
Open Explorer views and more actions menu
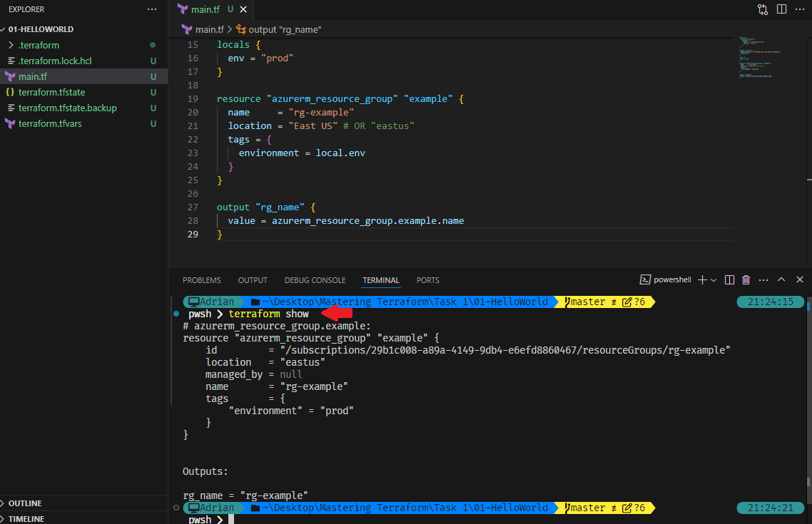click(152, 9)
